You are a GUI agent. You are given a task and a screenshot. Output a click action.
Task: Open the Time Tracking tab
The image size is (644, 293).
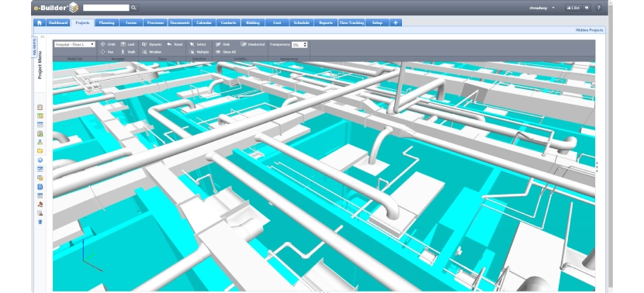click(351, 23)
